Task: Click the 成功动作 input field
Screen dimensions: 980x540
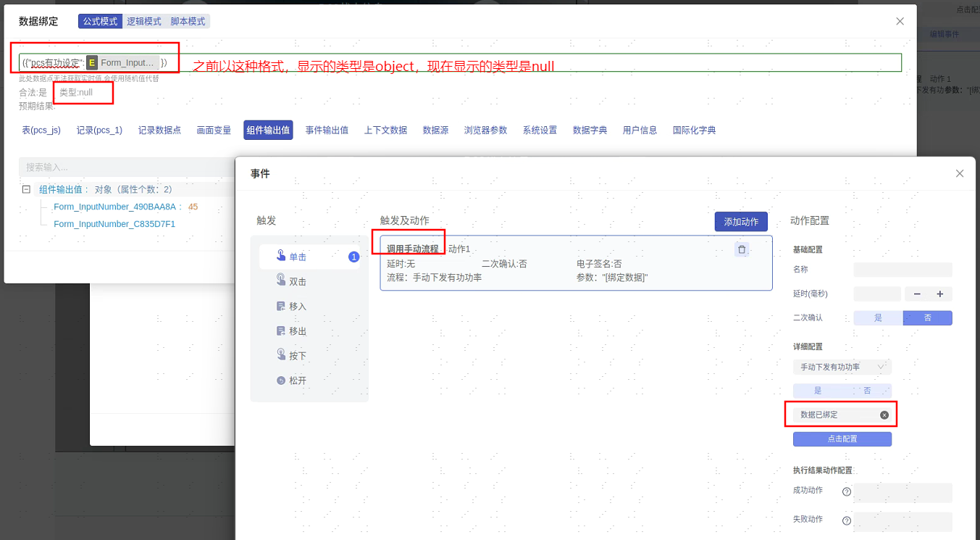Action: (902, 493)
